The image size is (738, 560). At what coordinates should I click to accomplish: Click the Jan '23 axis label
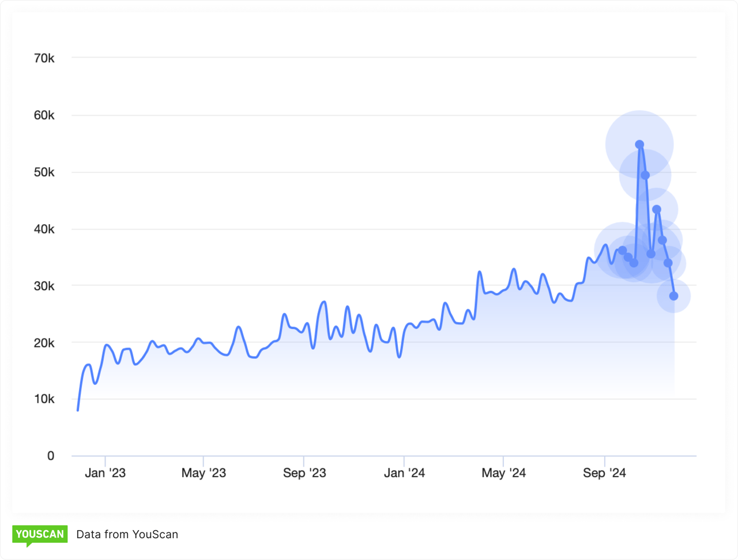coord(106,472)
